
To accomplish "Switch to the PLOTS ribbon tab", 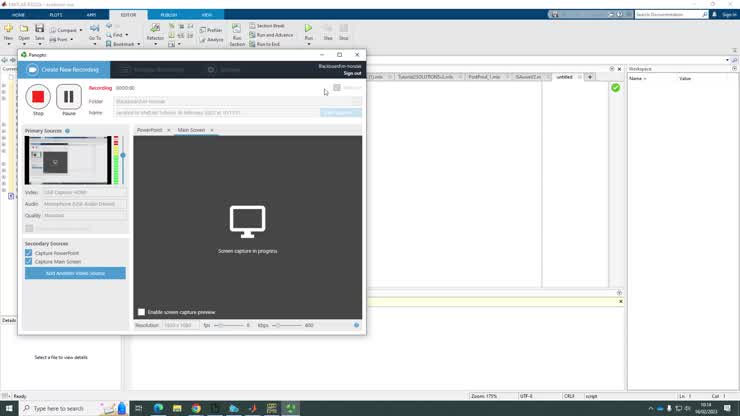I will [x=56, y=15].
